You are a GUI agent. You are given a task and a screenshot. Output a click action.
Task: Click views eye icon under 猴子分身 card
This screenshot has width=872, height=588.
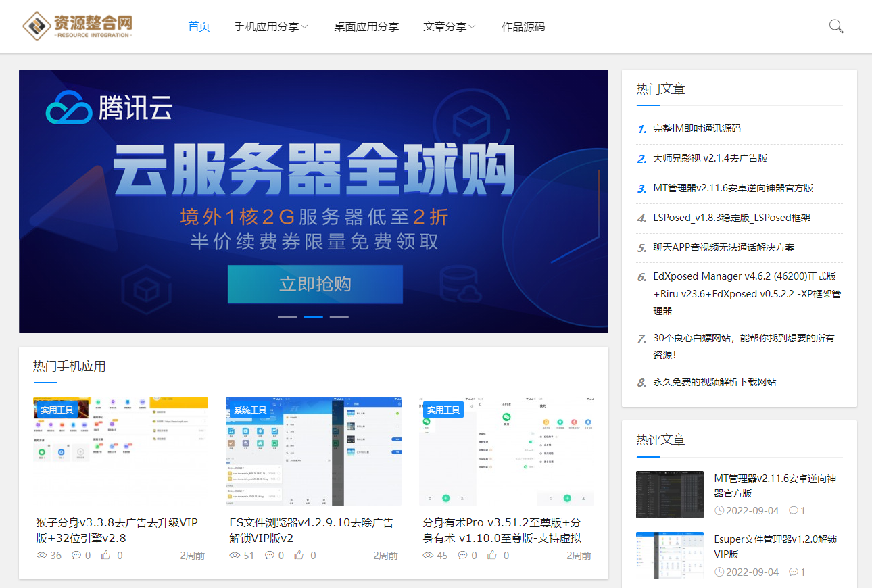pyautogui.click(x=41, y=556)
